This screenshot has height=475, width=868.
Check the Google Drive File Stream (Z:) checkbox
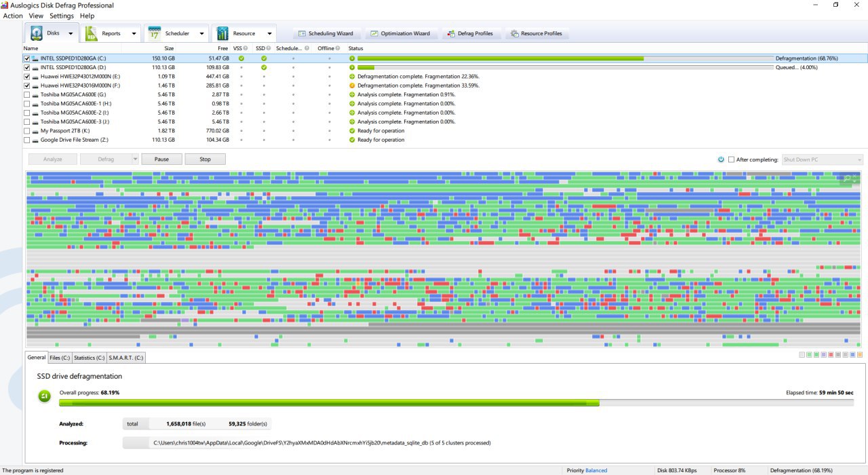click(x=27, y=140)
